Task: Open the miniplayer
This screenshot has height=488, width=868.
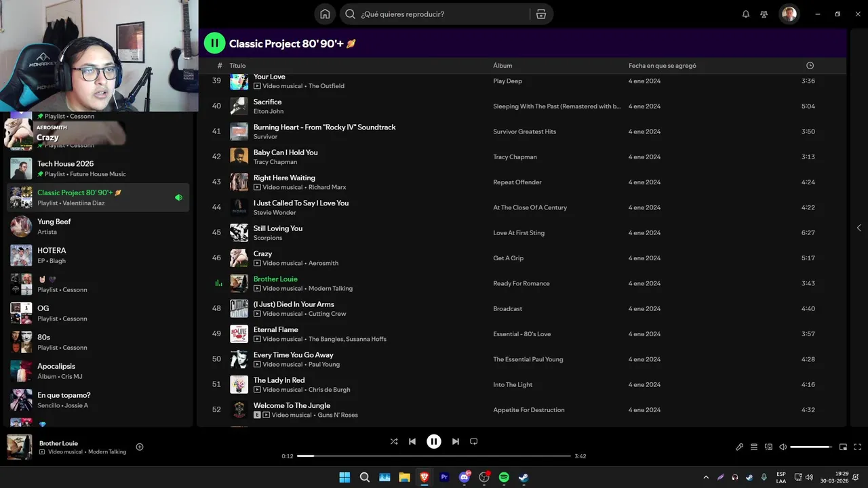Action: pos(843,447)
